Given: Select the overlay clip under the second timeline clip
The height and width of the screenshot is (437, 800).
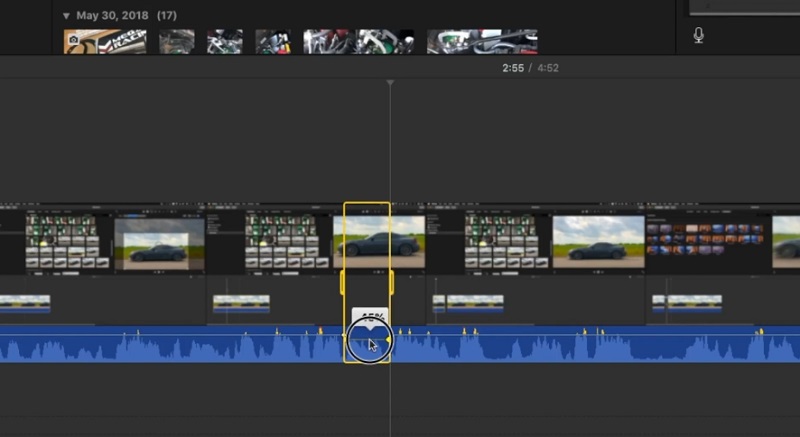Looking at the screenshot, I should tap(241, 304).
